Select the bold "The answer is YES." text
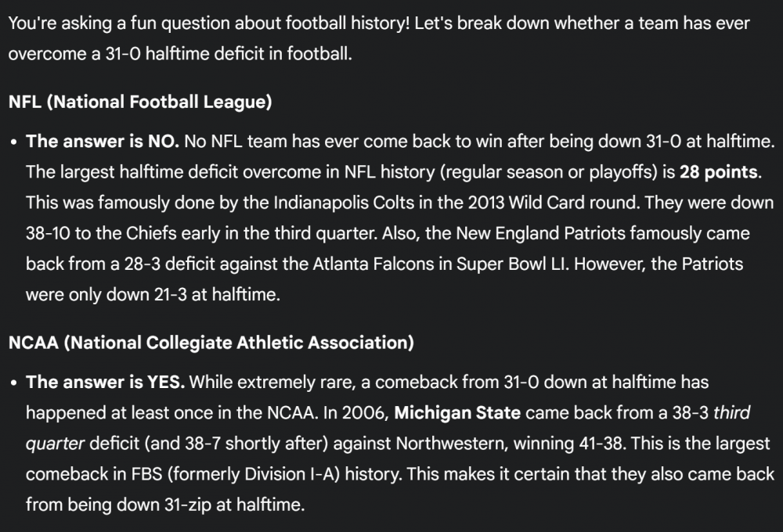 (106, 383)
